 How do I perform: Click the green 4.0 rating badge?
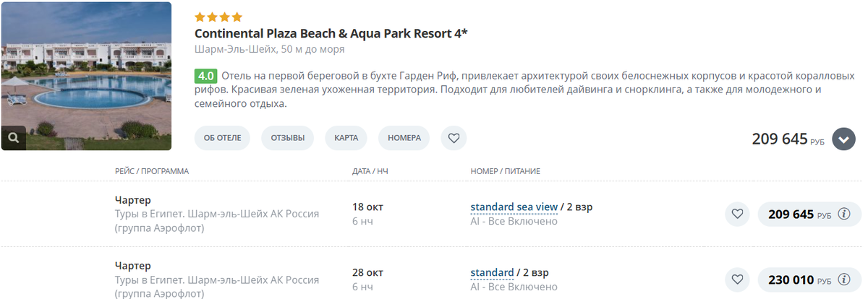tap(206, 76)
